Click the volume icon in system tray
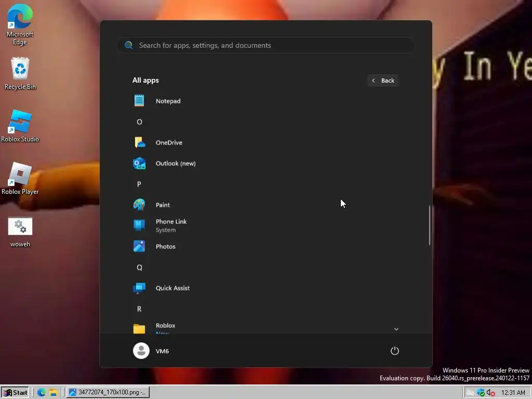This screenshot has height=399, width=532. click(x=490, y=393)
